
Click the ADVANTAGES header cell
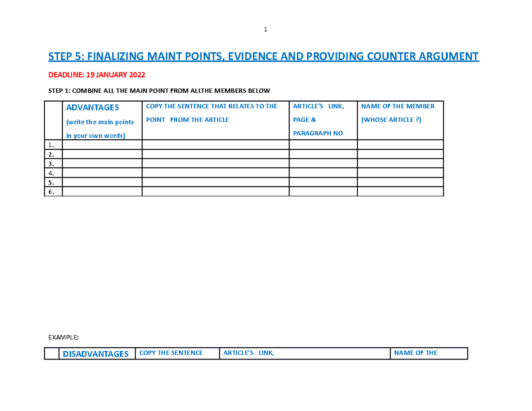(92, 107)
